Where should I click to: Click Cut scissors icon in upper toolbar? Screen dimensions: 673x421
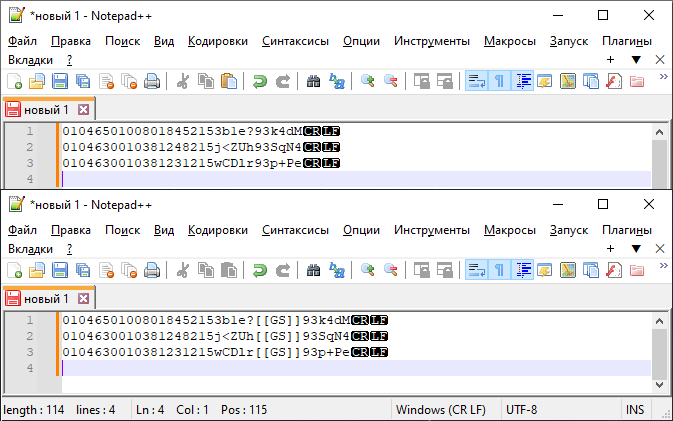(183, 81)
